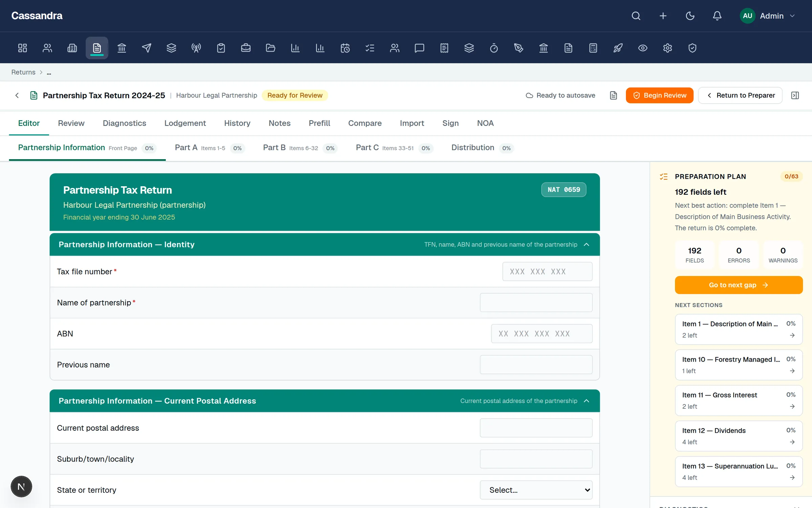The height and width of the screenshot is (508, 812).
Task: Open the paper plane send icon
Action: [x=146, y=48]
